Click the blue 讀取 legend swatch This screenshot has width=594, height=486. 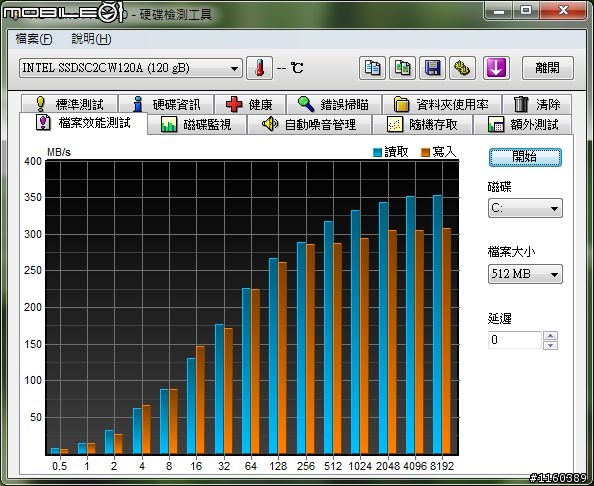click(377, 152)
